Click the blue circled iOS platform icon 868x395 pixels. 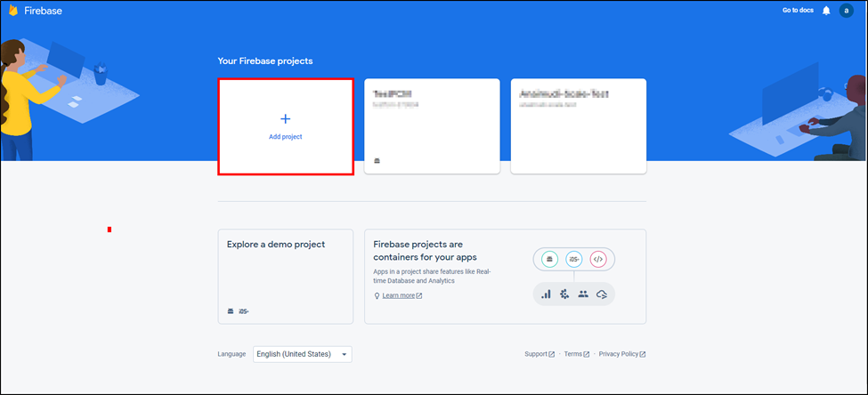(574, 259)
